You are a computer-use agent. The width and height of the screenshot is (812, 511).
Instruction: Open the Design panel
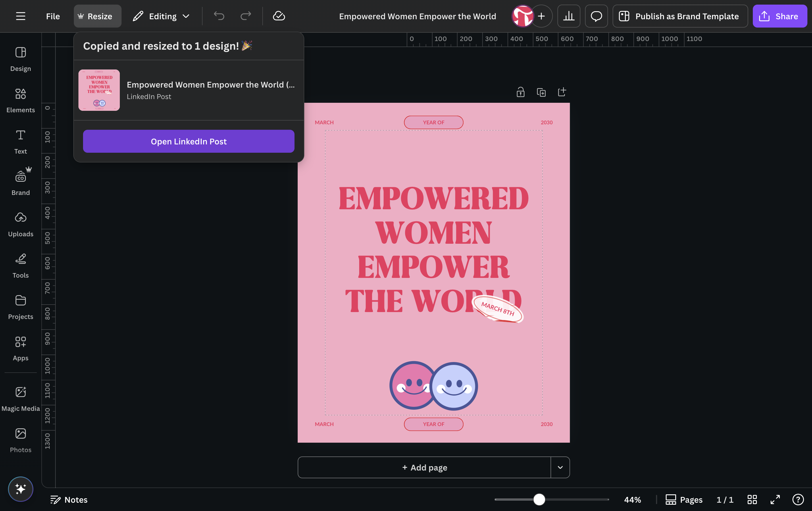point(21,59)
